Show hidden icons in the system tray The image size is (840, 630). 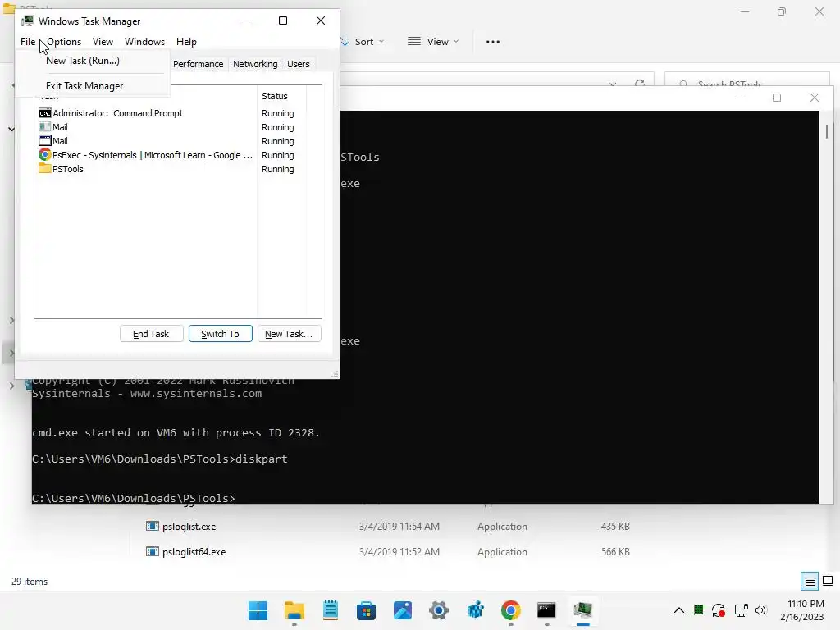(x=678, y=610)
